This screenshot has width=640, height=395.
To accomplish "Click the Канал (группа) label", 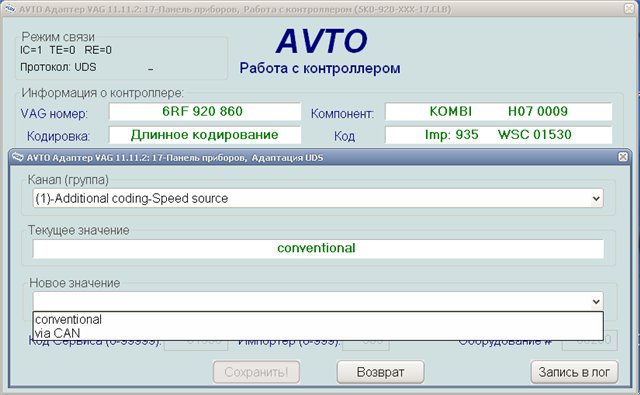I will point(68,180).
